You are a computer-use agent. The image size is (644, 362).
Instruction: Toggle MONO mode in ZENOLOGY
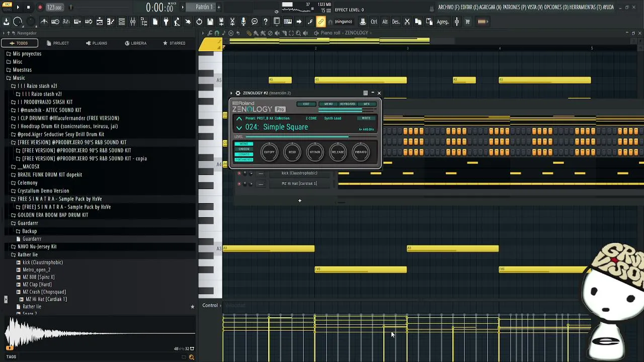[244, 144]
